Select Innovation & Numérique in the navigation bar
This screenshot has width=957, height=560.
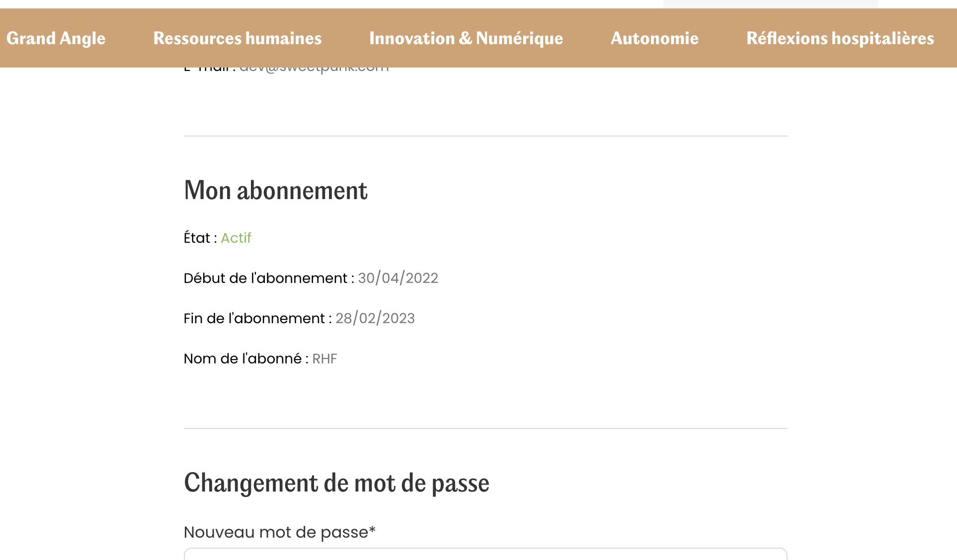(x=466, y=38)
